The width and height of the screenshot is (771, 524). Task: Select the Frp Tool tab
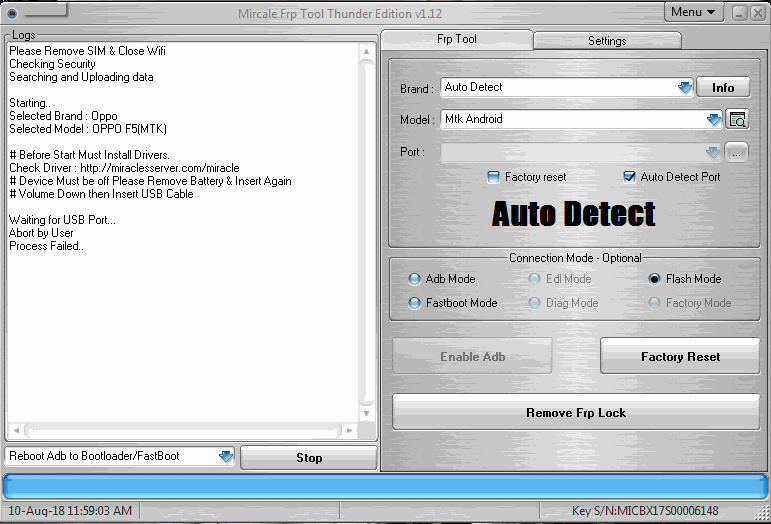point(457,39)
